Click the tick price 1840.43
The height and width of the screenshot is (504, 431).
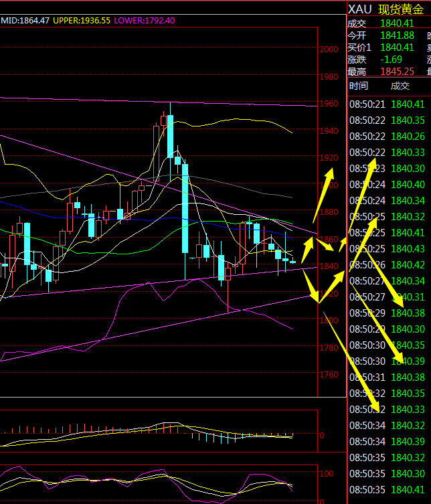pos(407,248)
